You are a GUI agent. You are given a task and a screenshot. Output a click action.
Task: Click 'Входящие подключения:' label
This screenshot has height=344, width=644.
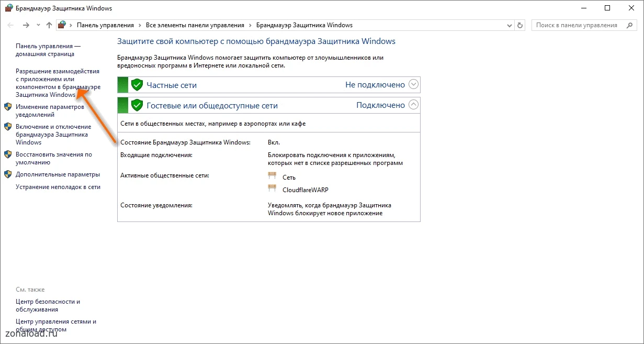(156, 155)
